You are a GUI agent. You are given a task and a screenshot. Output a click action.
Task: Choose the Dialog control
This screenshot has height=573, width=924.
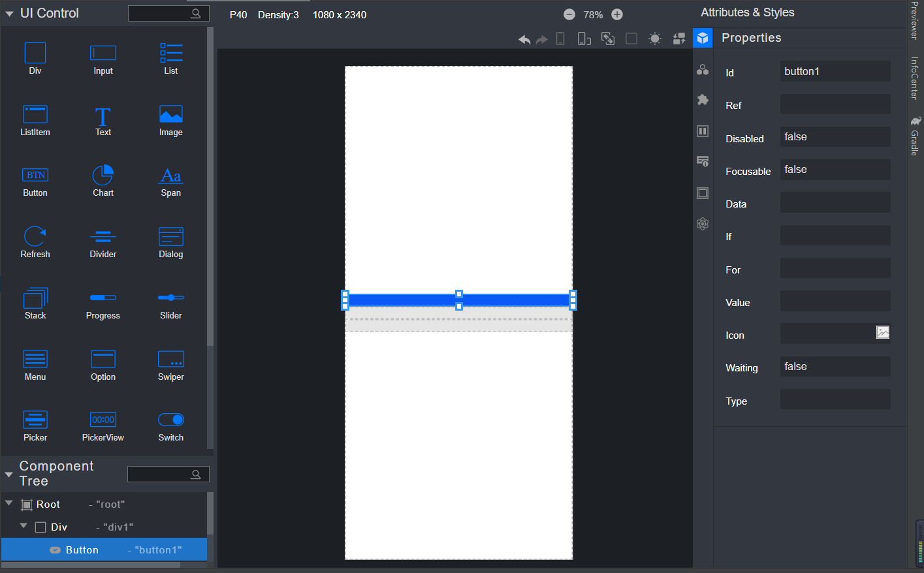[x=171, y=242]
